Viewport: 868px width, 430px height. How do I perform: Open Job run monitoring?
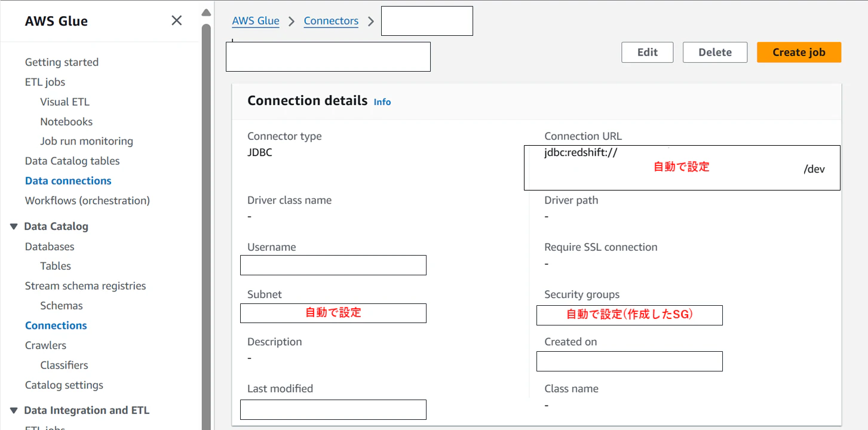click(x=87, y=141)
